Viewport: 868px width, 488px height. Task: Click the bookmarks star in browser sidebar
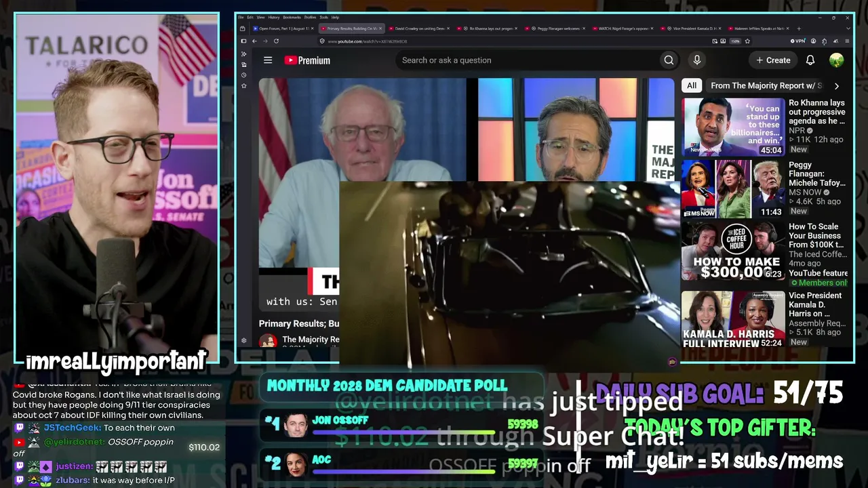244,86
